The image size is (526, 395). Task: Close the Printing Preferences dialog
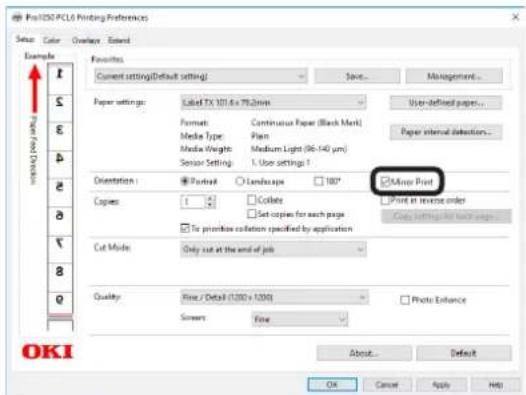point(516,17)
